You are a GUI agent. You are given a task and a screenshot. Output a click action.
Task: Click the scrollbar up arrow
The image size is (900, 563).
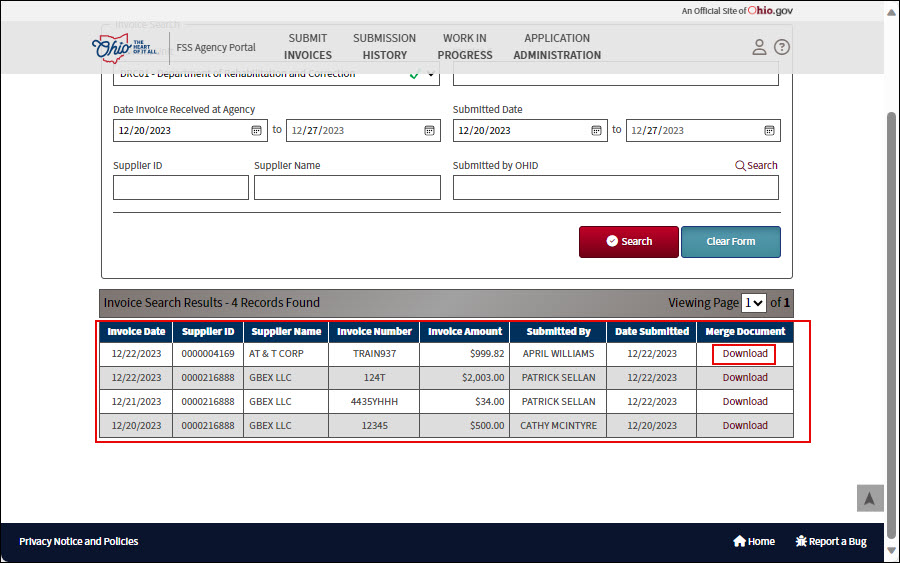click(x=891, y=11)
